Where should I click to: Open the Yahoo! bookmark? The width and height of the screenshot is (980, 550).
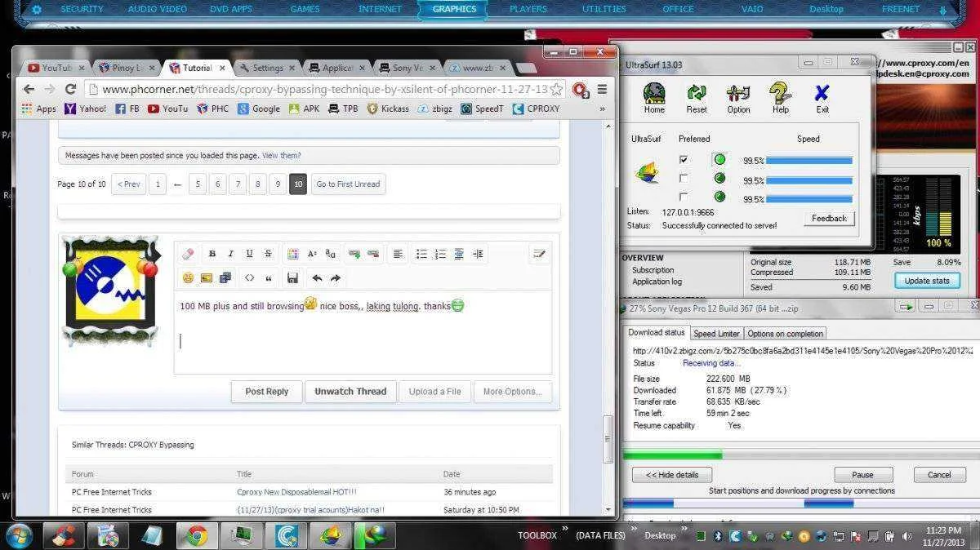pyautogui.click(x=86, y=109)
